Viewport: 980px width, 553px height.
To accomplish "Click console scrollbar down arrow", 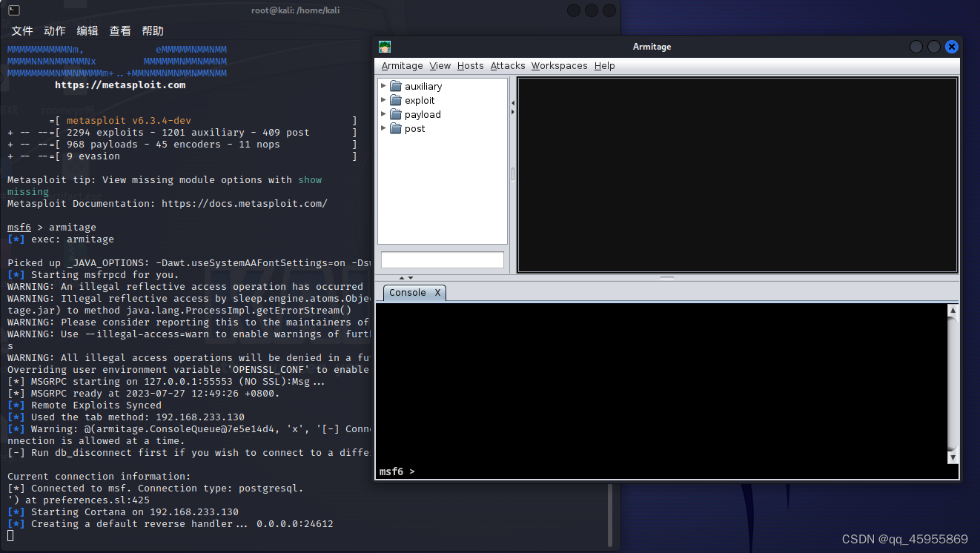I will (953, 457).
